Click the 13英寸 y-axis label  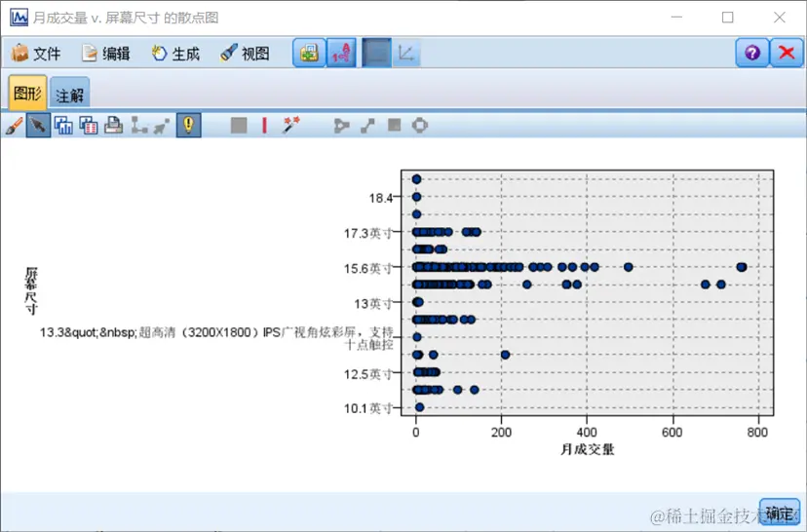point(373,304)
